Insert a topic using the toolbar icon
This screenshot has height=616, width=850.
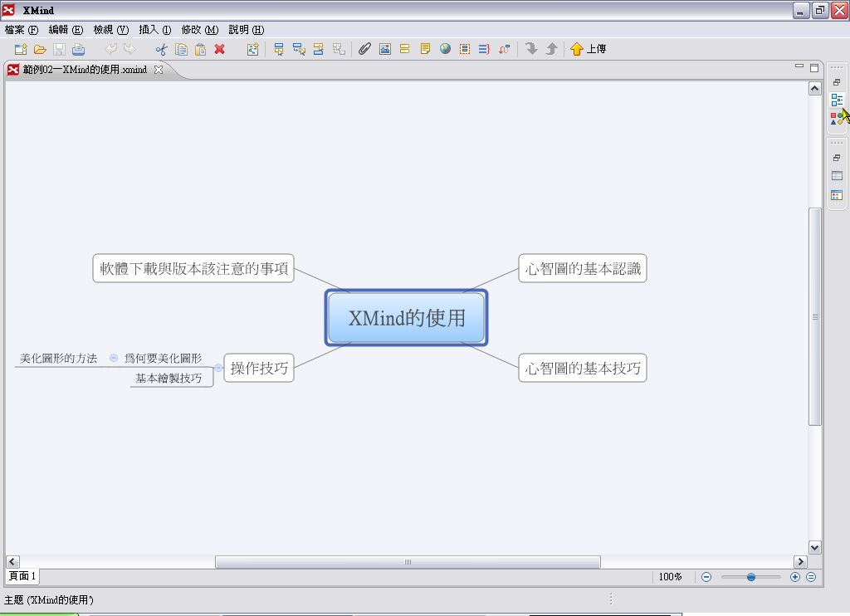279,49
